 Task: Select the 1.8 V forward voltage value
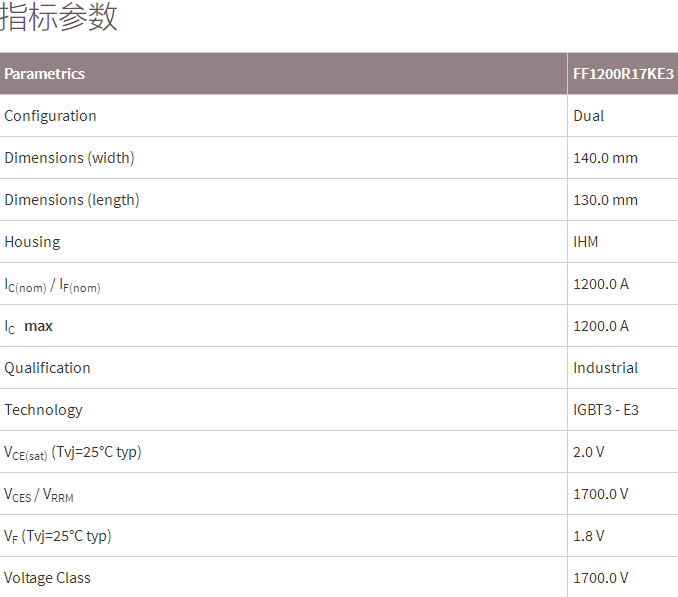pos(589,536)
